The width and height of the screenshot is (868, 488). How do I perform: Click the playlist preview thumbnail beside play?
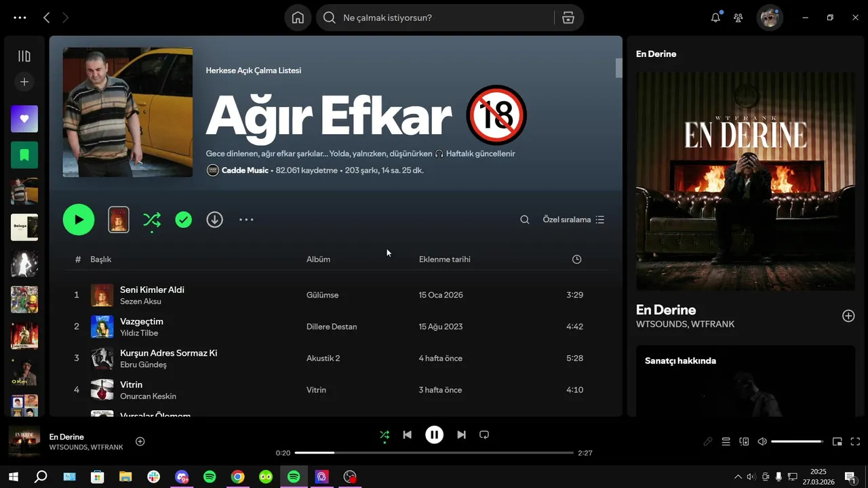pos(119,220)
